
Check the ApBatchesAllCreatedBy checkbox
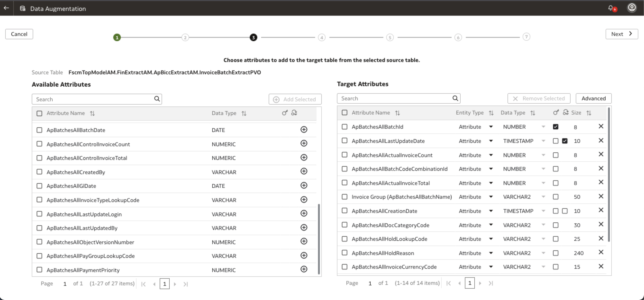[39, 172]
